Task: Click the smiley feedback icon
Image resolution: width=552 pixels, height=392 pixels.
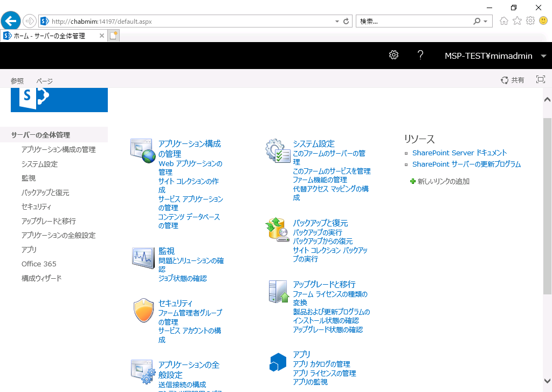Action: [x=543, y=21]
